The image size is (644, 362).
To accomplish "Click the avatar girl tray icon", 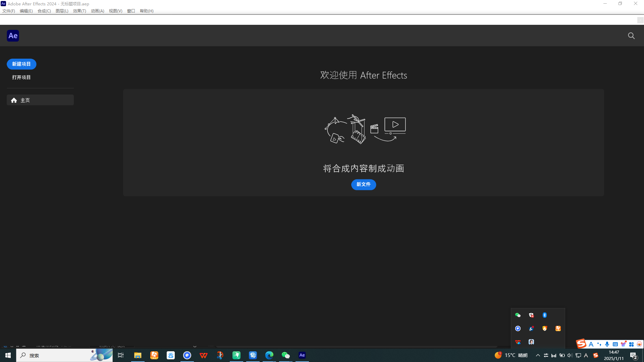I will coord(531,342).
